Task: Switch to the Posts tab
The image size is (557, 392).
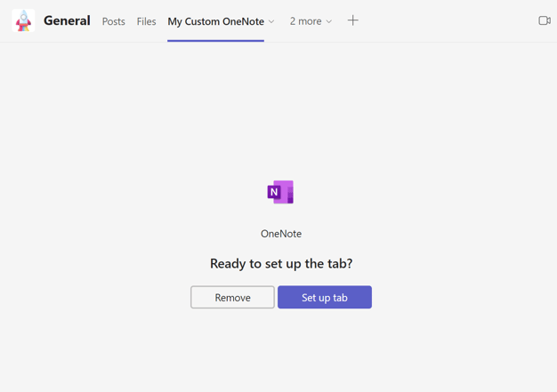Action: point(113,21)
